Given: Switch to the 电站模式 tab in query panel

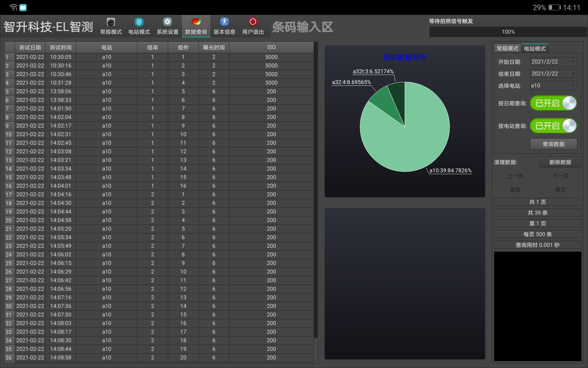Looking at the screenshot, I should [x=535, y=48].
